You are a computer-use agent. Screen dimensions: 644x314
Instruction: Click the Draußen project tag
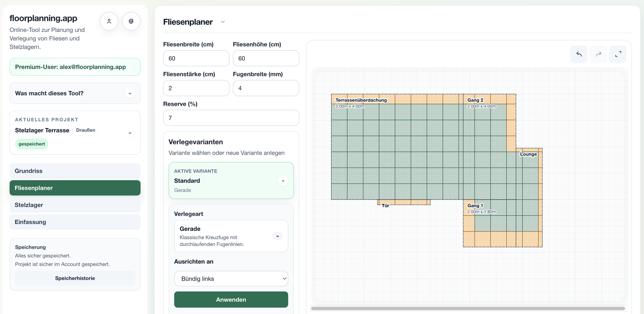85,130
